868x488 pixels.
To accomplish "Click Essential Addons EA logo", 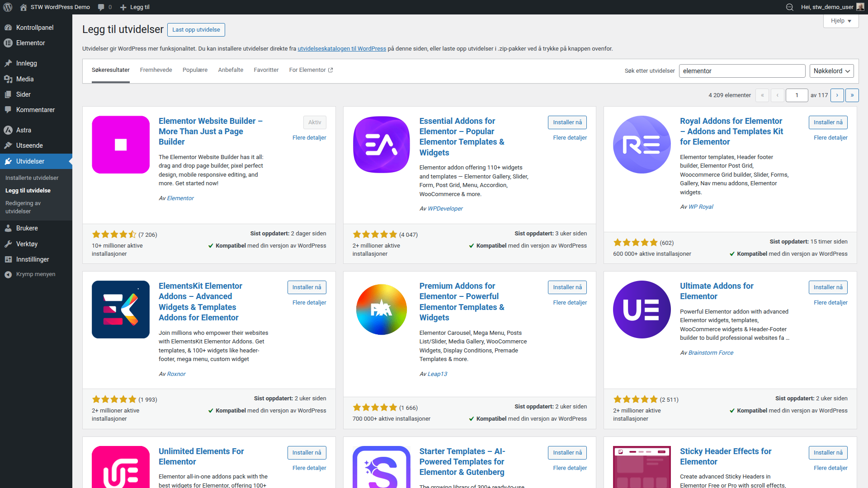I will point(382,145).
